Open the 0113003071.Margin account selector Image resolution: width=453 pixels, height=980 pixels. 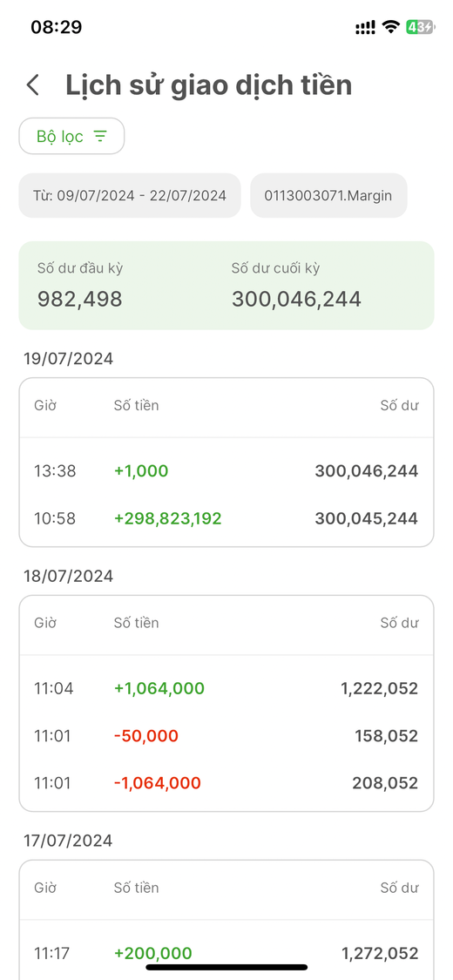[x=328, y=196]
